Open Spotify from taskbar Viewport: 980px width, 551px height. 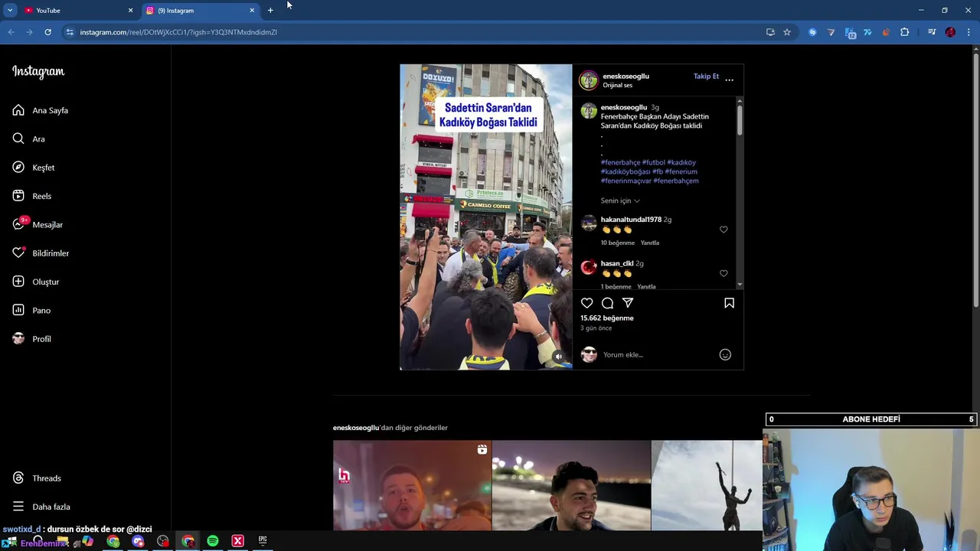(x=213, y=541)
